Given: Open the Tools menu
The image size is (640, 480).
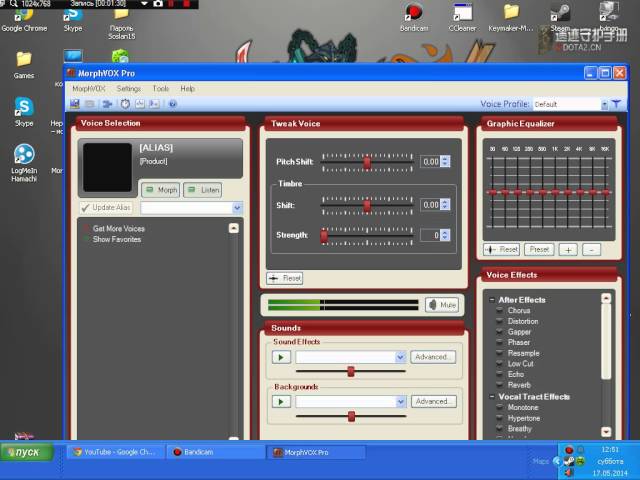Looking at the screenshot, I should click(160, 89).
